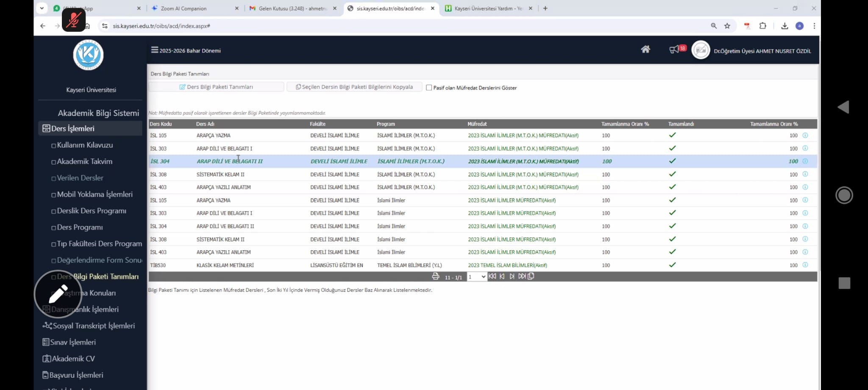The height and width of the screenshot is (390, 868).
Task: Switch to the Gelen Kutusu Gmail tab
Action: click(x=292, y=8)
